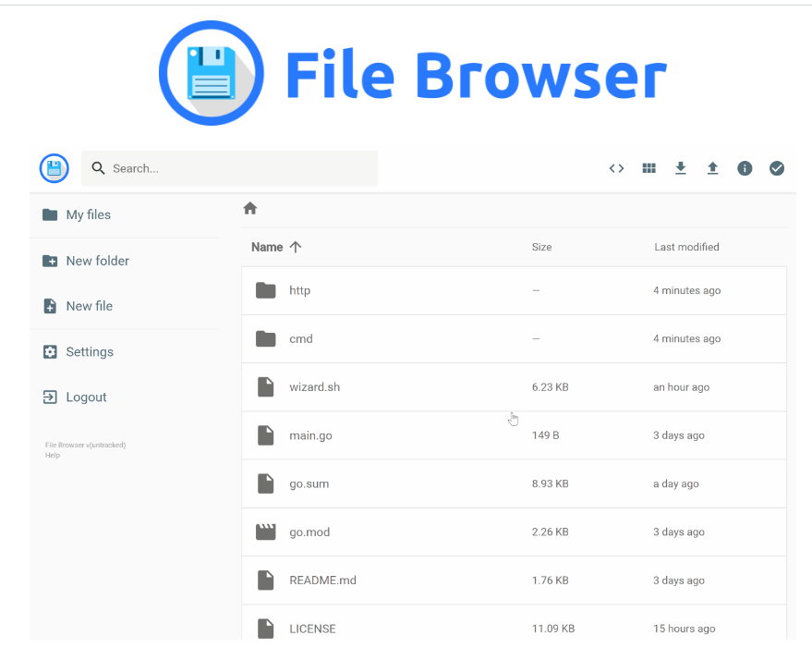Download files using the download icon
The height and width of the screenshot is (648, 812).
681,168
